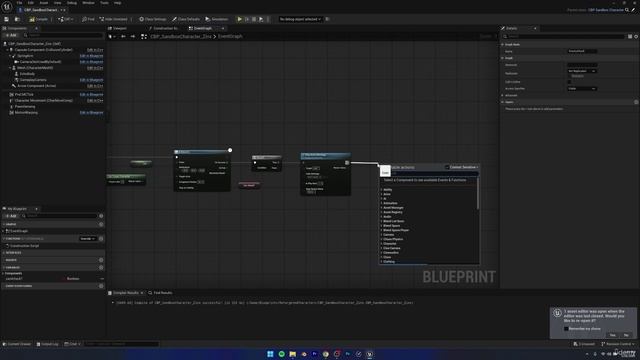Screen dimensions: 640x360
Task: Open Class Settings
Action: point(153,19)
